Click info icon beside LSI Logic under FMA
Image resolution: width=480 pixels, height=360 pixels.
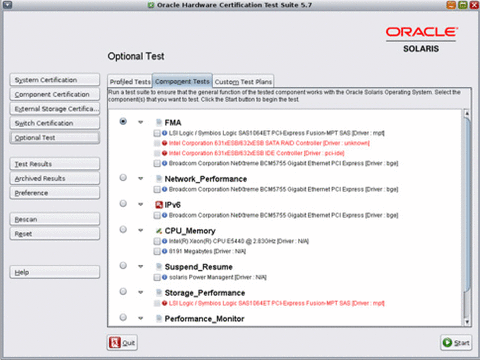coord(165,133)
